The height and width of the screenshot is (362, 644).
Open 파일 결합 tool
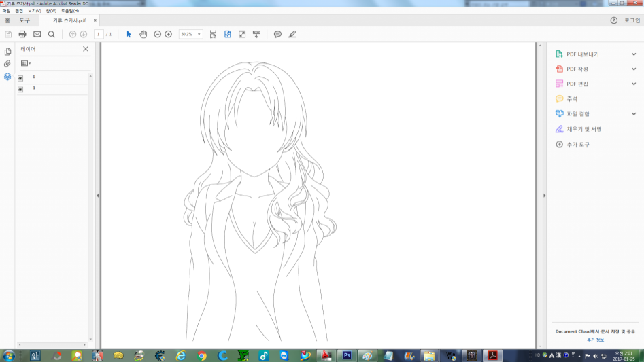point(577,114)
